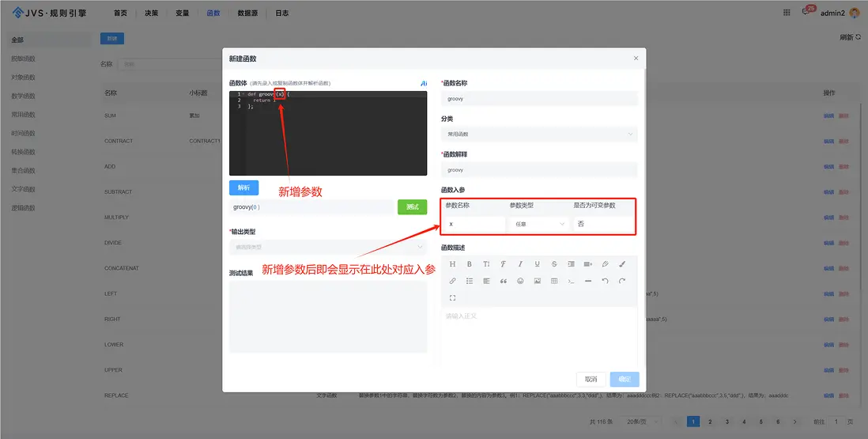Toggle bold formatting in description editor
Viewport: 868px width, 439px height.
pos(470,264)
